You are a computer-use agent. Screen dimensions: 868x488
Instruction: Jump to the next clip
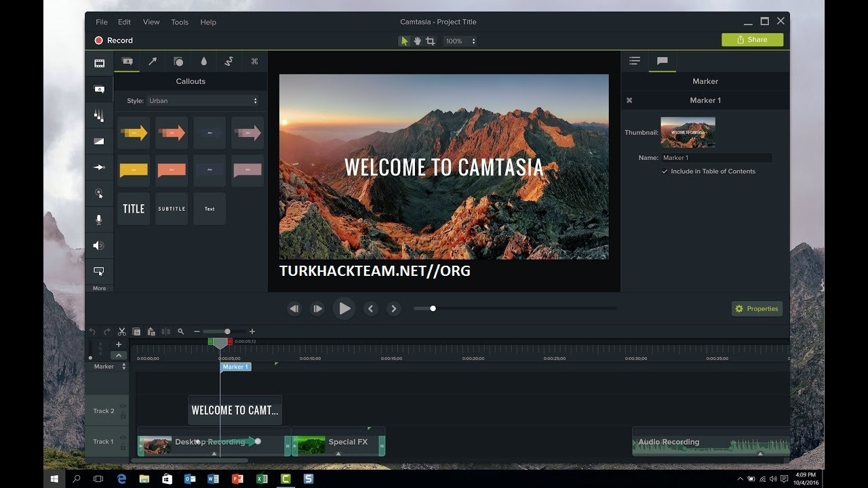click(x=393, y=308)
